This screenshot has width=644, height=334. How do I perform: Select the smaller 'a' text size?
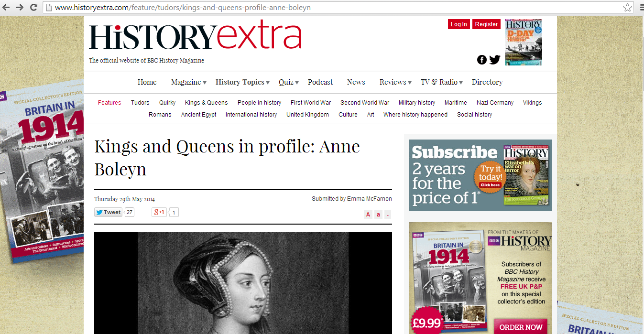(378, 215)
